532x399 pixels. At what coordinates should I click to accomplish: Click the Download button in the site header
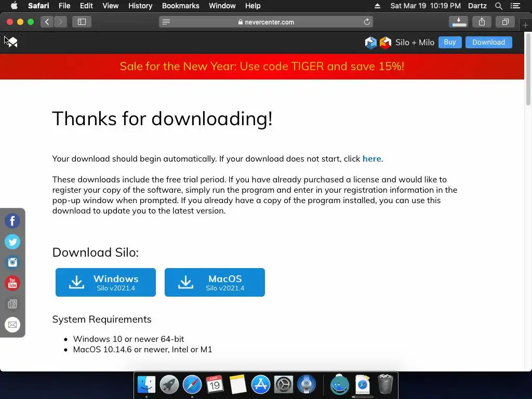point(488,42)
